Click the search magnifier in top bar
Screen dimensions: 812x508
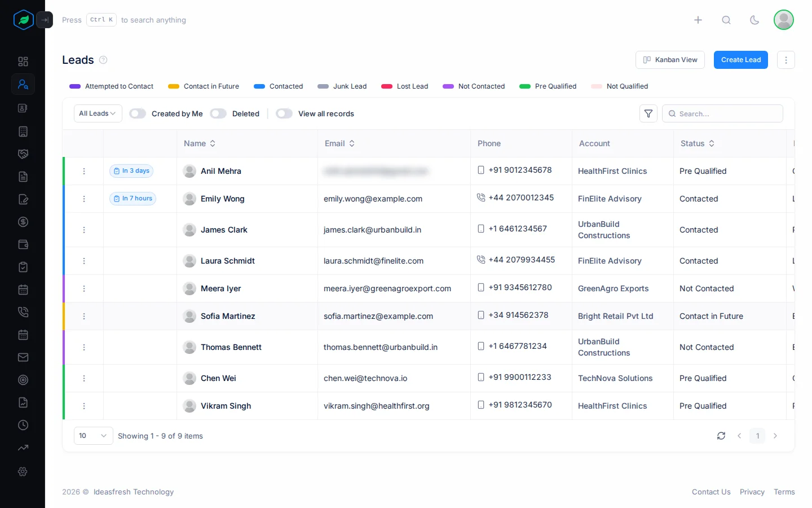click(726, 20)
